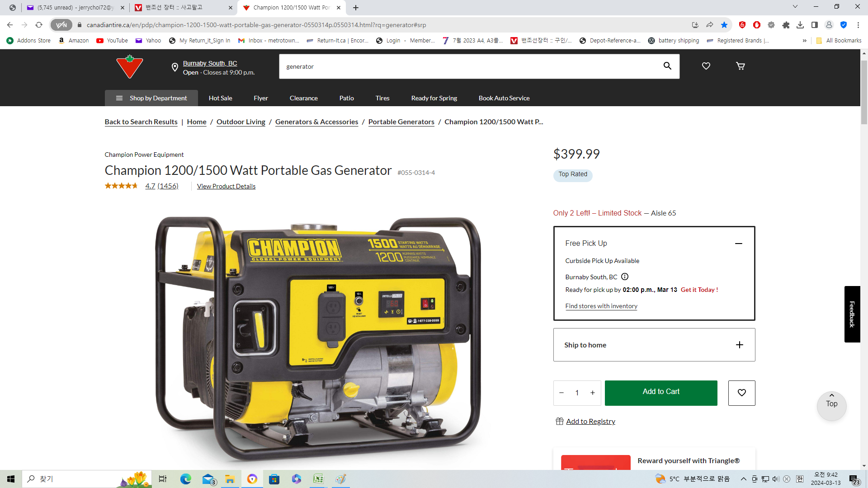Show hidden system tray icons
This screenshot has height=488, width=868.
click(x=744, y=479)
